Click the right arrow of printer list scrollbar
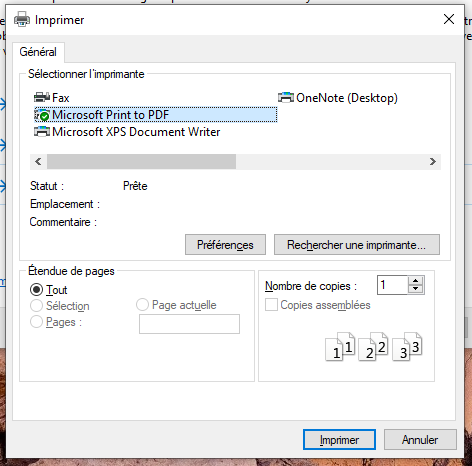This screenshot has width=472, height=466. (433, 162)
